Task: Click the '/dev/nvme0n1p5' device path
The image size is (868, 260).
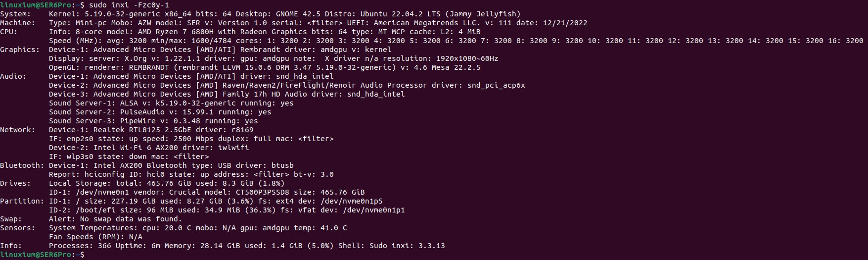Action: coord(352,201)
